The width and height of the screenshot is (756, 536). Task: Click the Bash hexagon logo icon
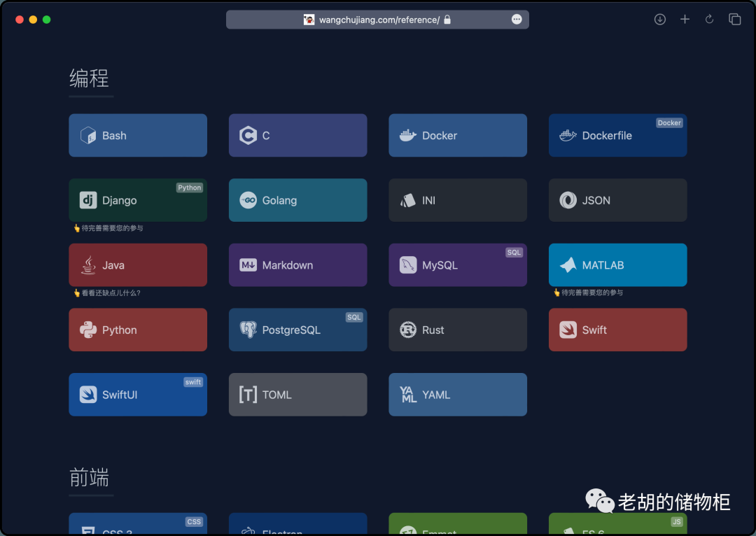88,136
